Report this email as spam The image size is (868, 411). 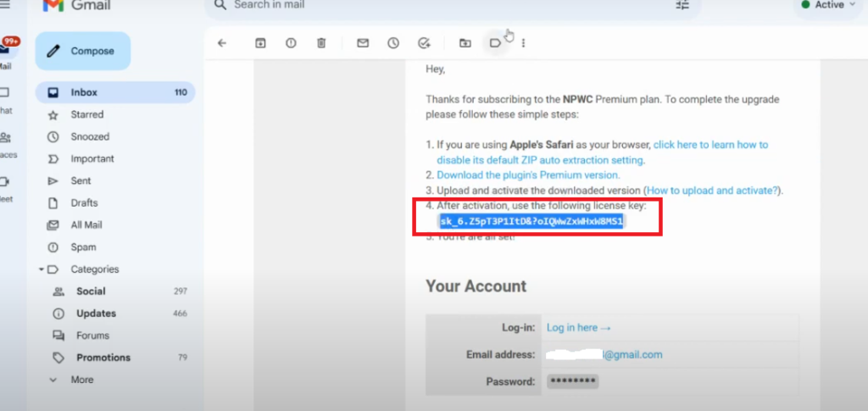291,43
